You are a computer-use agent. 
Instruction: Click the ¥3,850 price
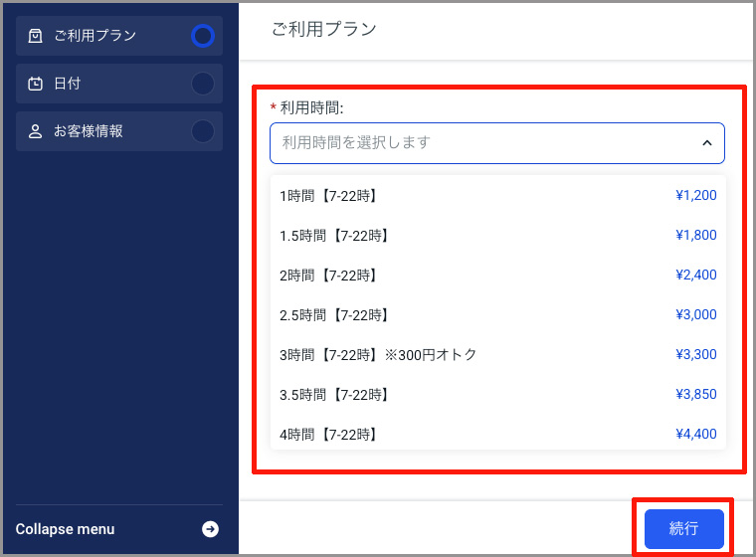pos(695,395)
